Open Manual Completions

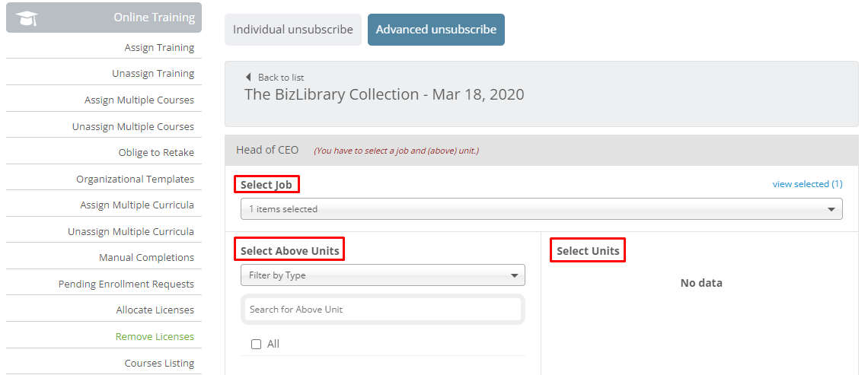tap(146, 257)
